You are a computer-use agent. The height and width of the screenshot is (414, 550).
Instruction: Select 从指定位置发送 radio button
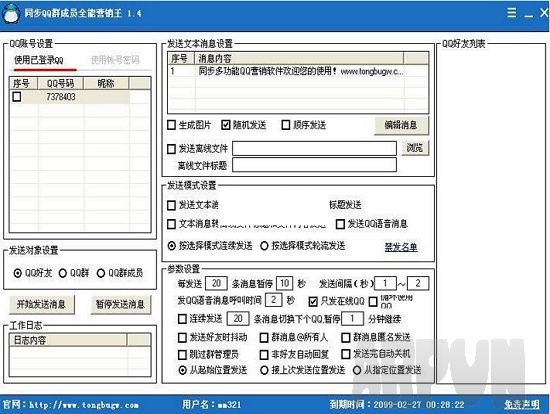357,370
